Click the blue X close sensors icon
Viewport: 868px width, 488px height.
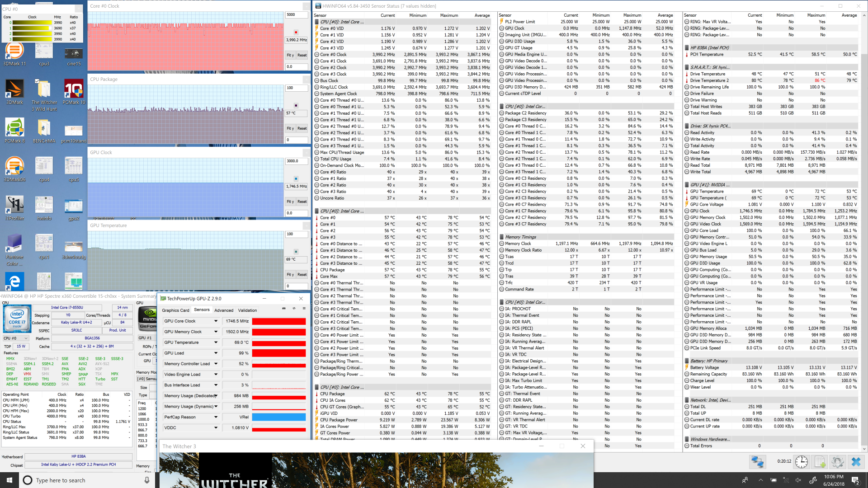pyautogui.click(x=856, y=461)
